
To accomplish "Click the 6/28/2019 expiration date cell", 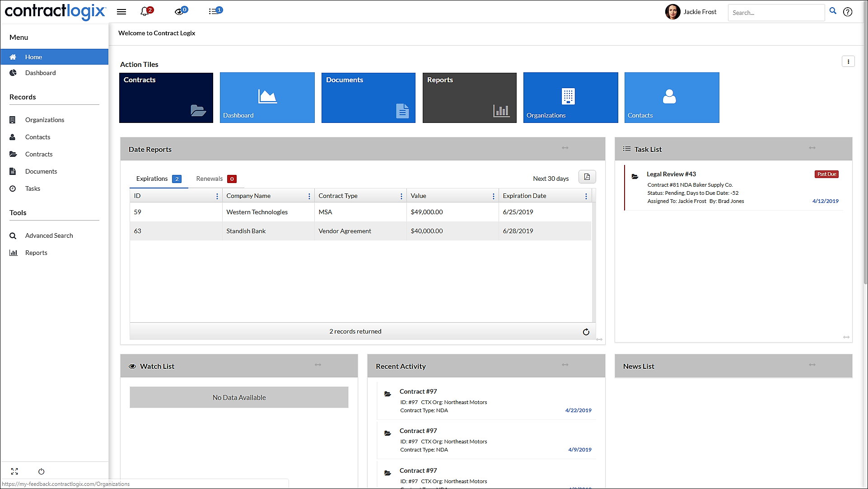I will [x=545, y=231].
